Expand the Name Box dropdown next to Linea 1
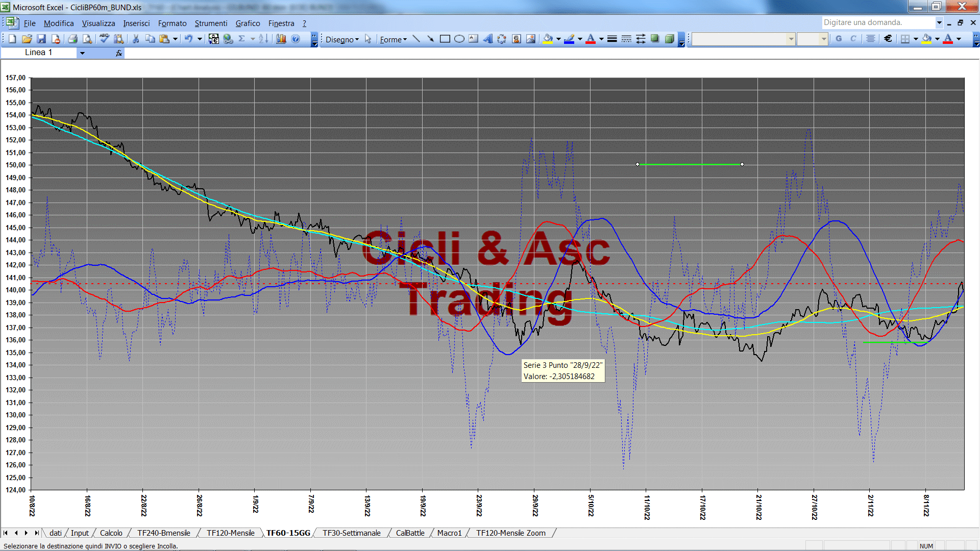The image size is (980, 551). 82,53
